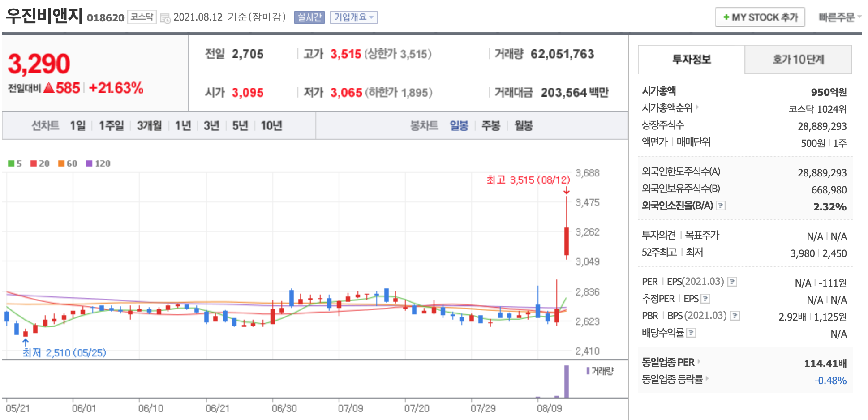
Task: Click the stock name 우진비앤지
Action: pos(44,16)
